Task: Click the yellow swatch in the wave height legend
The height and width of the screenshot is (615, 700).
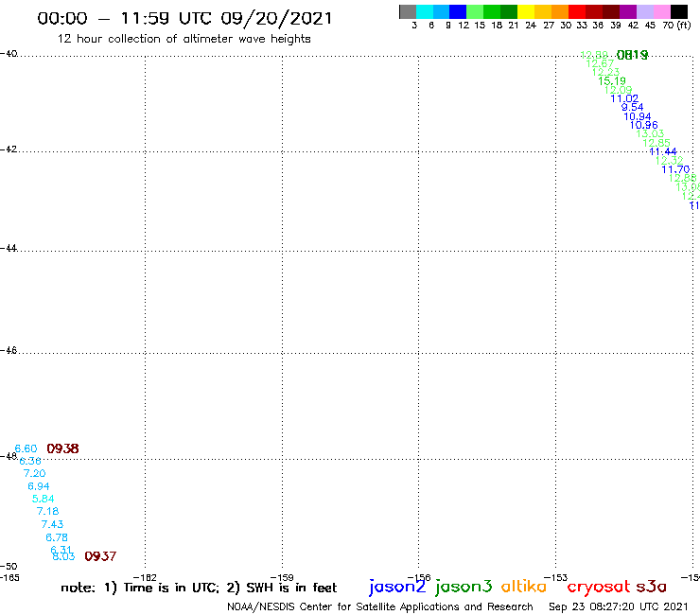Action: tap(526, 11)
